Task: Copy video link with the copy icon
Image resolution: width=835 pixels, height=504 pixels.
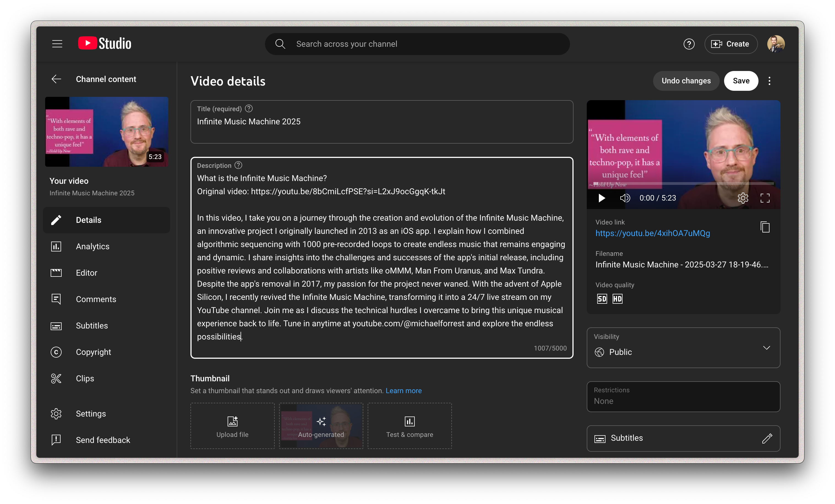Action: click(765, 227)
